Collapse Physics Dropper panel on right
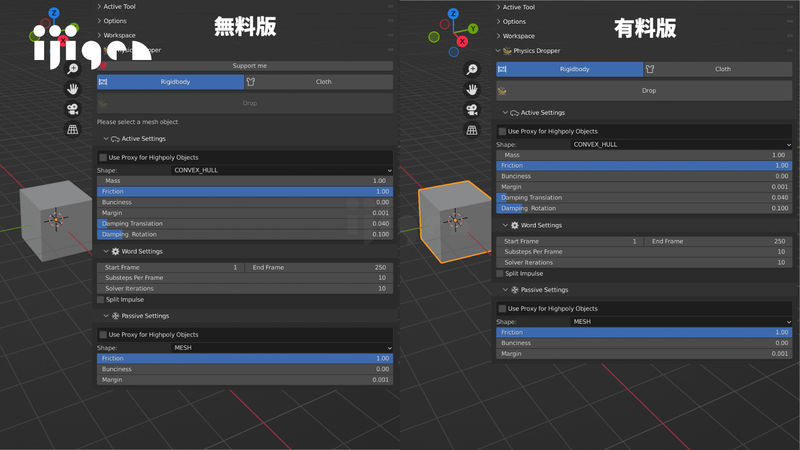This screenshot has width=800, height=450. point(528,51)
